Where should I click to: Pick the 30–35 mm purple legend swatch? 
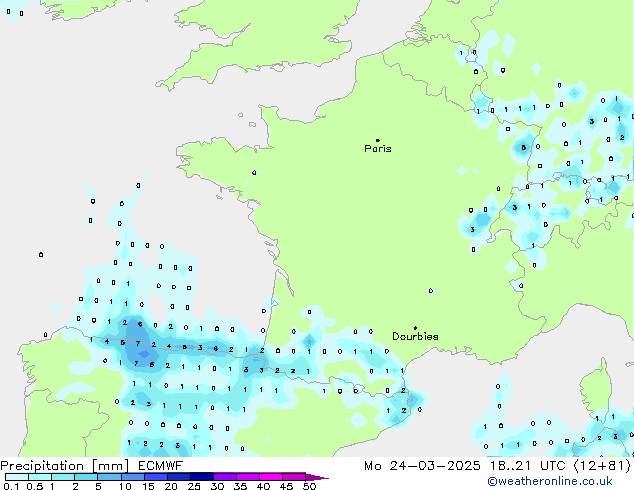225,477
